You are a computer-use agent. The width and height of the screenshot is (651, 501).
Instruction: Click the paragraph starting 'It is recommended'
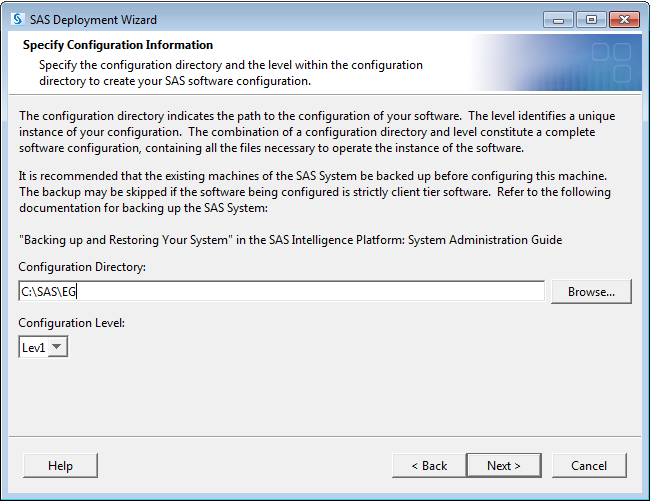click(314, 192)
